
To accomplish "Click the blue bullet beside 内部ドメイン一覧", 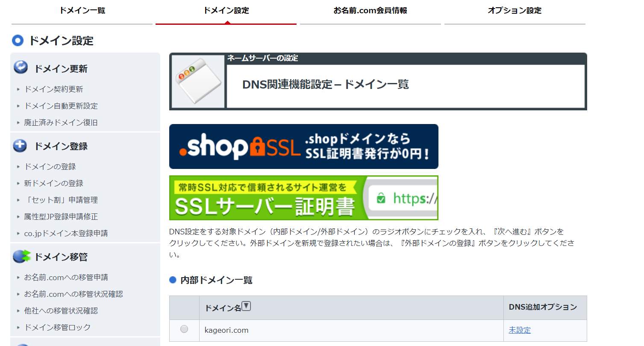I will pos(173,280).
